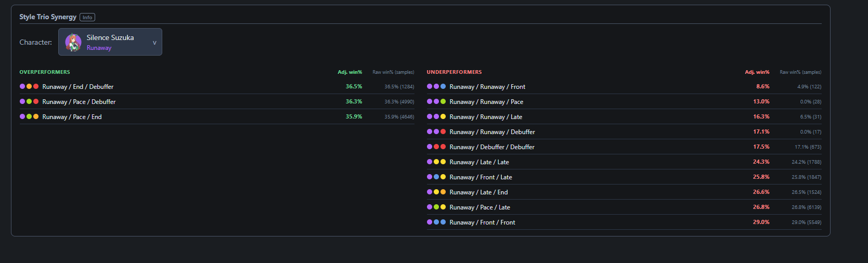Screen dimensions: 868x263
Task: Click the green Adj. win% column header
Action: coord(350,72)
